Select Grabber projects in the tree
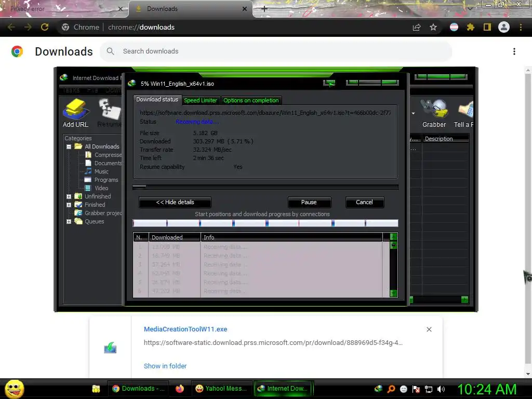532x399 pixels. pos(99,213)
